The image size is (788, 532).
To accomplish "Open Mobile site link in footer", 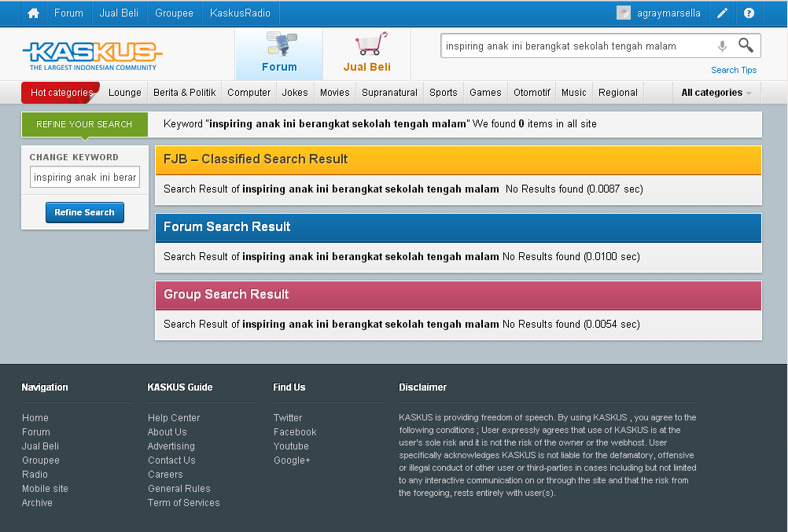I will point(45,488).
